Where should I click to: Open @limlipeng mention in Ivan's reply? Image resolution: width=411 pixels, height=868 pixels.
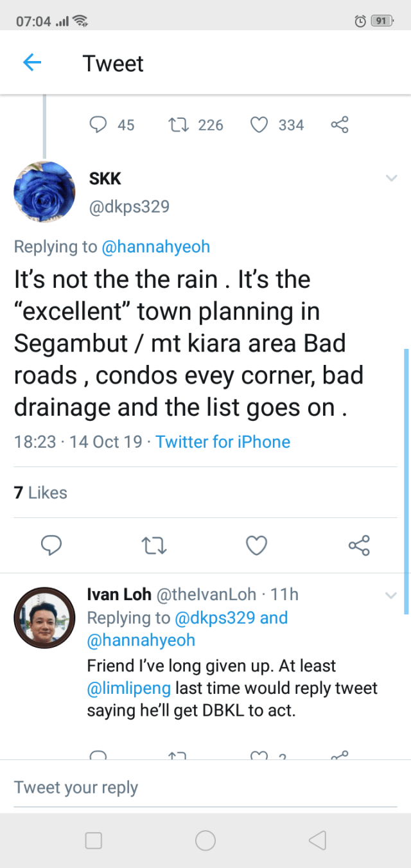[x=129, y=688]
